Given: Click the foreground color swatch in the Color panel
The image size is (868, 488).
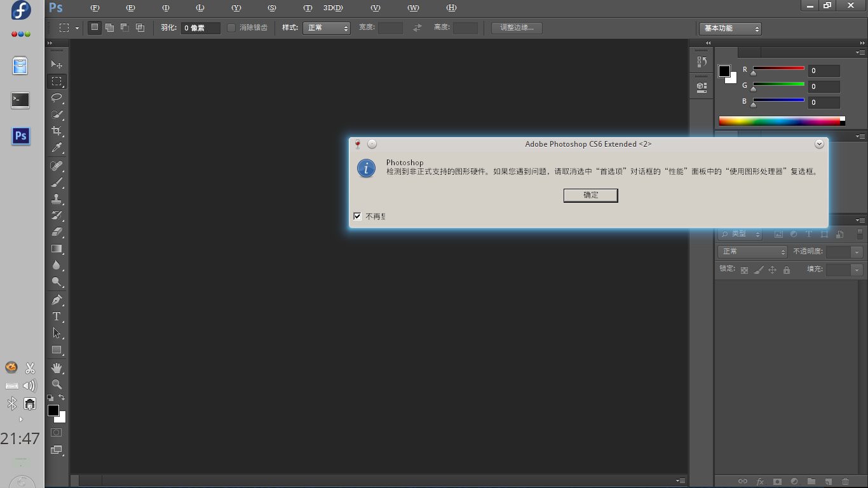Looking at the screenshot, I should pyautogui.click(x=724, y=71).
